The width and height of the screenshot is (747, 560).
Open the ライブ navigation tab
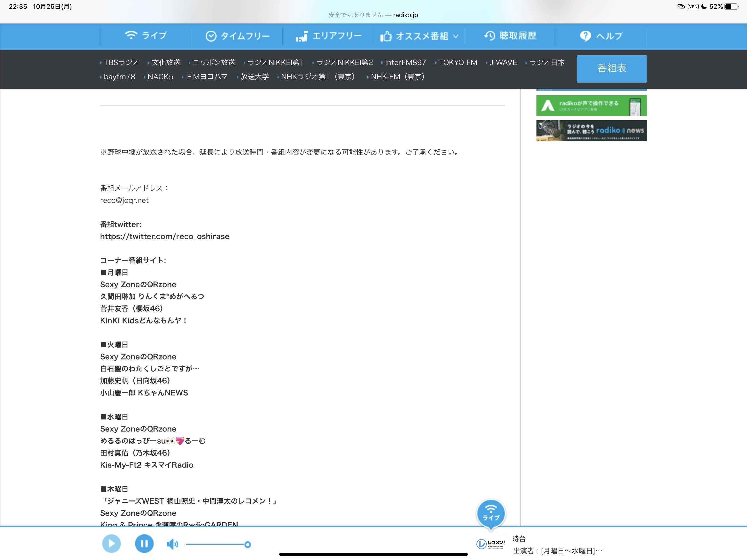(x=145, y=36)
